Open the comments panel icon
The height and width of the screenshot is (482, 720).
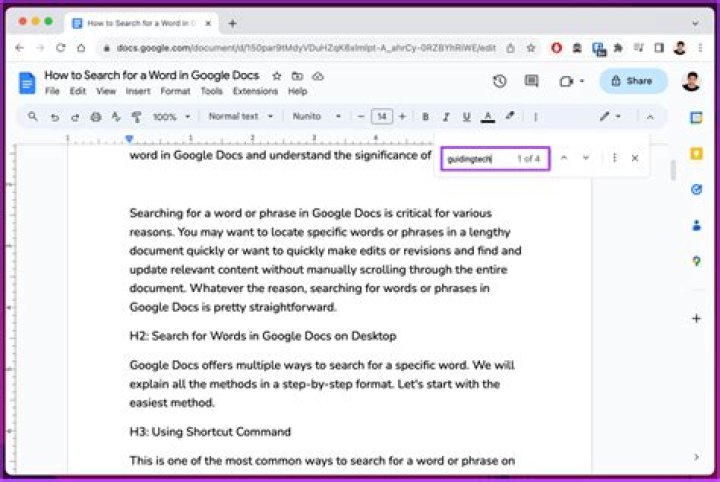click(531, 82)
